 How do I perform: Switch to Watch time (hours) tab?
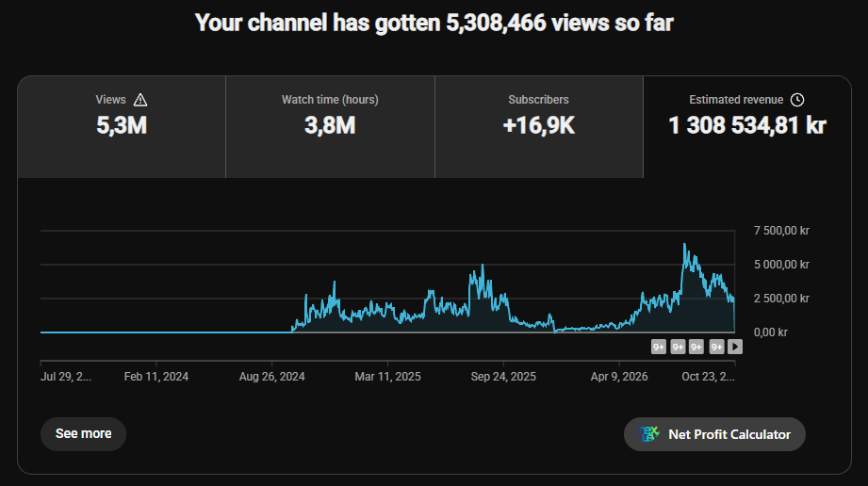(x=330, y=127)
